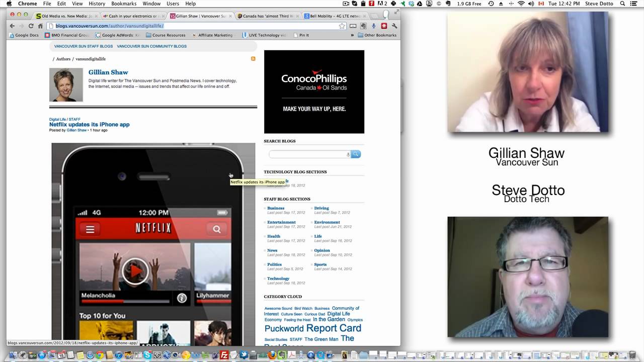This screenshot has height=362, width=644.
Task: Open the Window menu
Action: click(x=151, y=4)
